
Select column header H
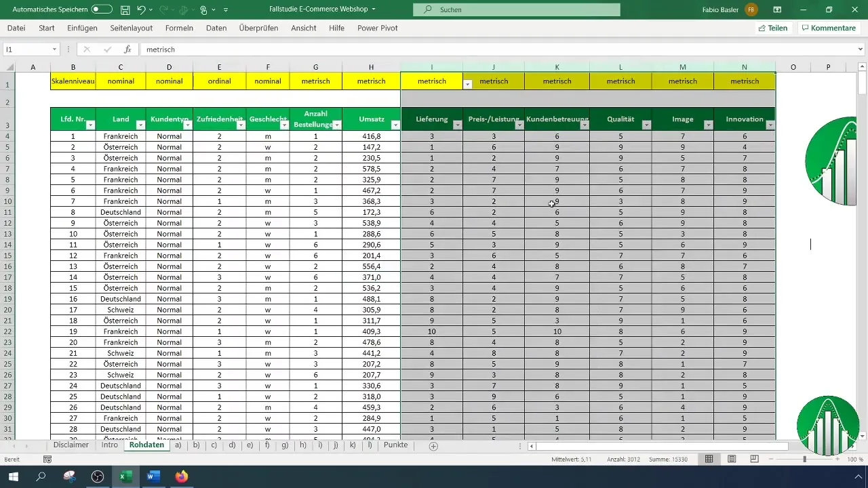(x=372, y=66)
